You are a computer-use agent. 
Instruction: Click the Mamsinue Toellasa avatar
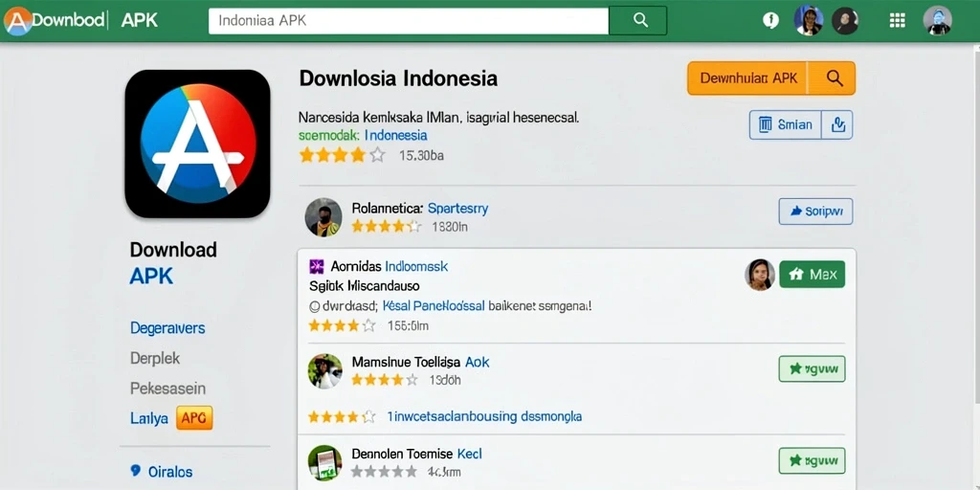(x=325, y=370)
